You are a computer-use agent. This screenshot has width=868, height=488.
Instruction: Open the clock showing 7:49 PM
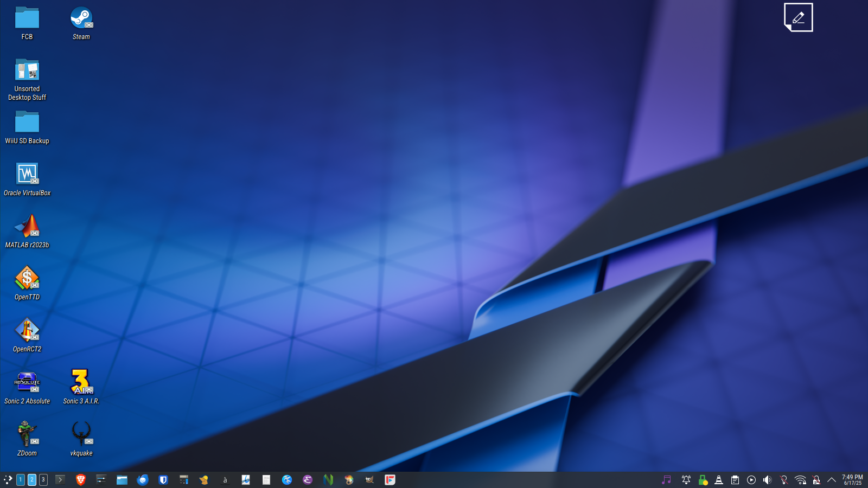(x=852, y=480)
